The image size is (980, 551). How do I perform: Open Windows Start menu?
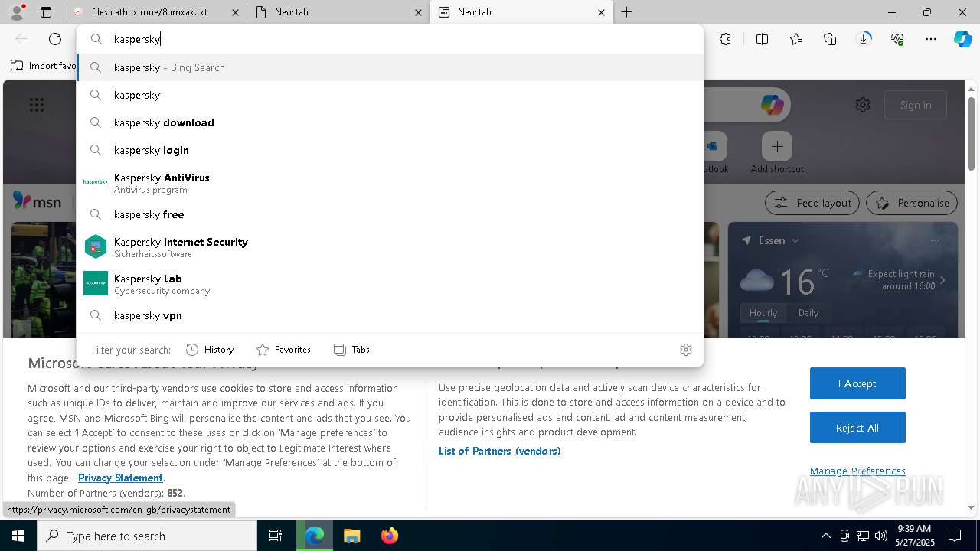point(18,536)
